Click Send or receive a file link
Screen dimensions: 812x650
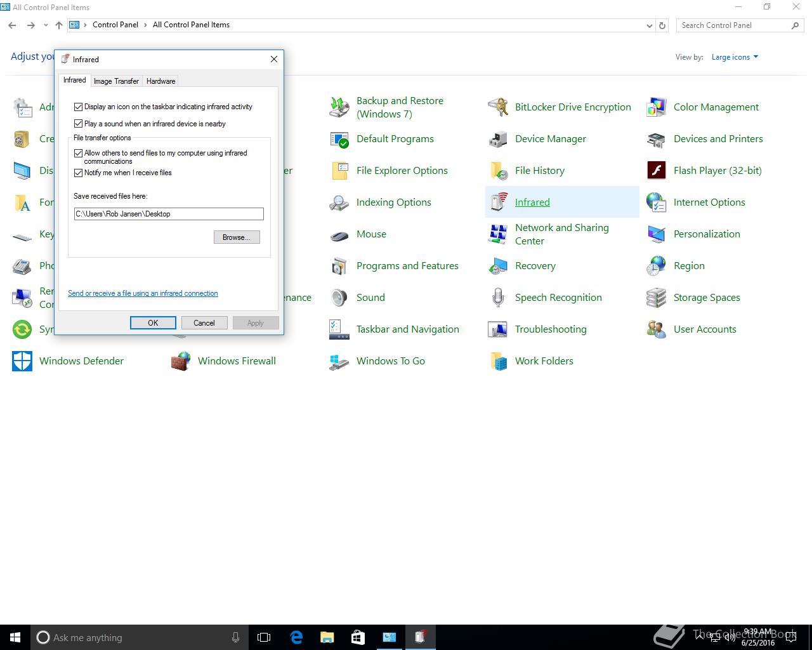click(143, 293)
